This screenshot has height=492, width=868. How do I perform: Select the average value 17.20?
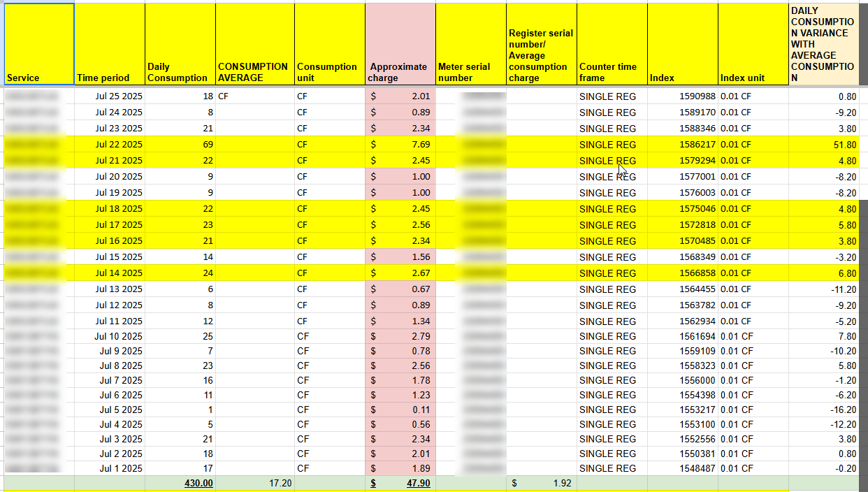[255, 483]
